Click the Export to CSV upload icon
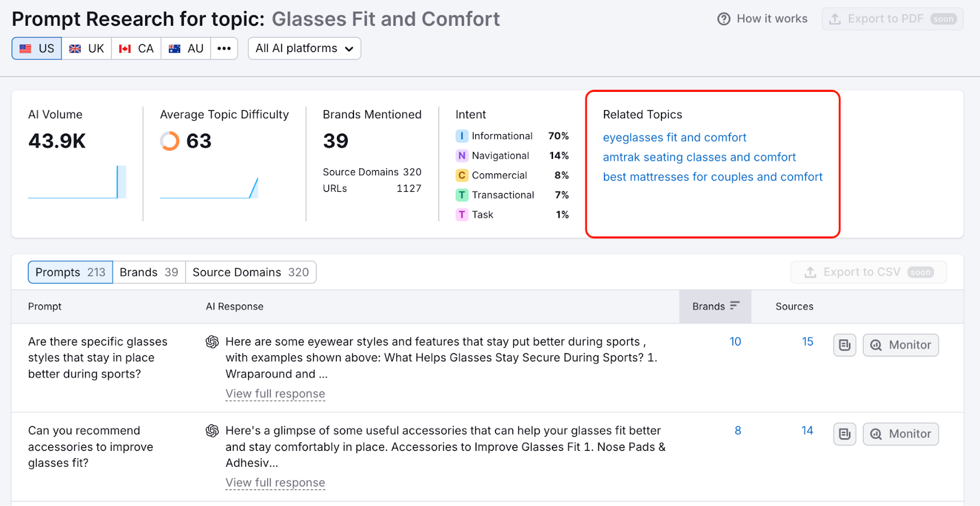Viewport: 980px width, 506px height. point(810,272)
